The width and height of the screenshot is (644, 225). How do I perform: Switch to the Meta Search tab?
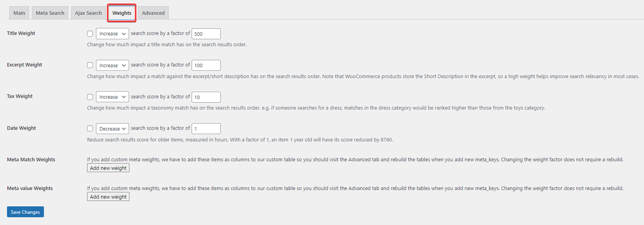coord(50,13)
